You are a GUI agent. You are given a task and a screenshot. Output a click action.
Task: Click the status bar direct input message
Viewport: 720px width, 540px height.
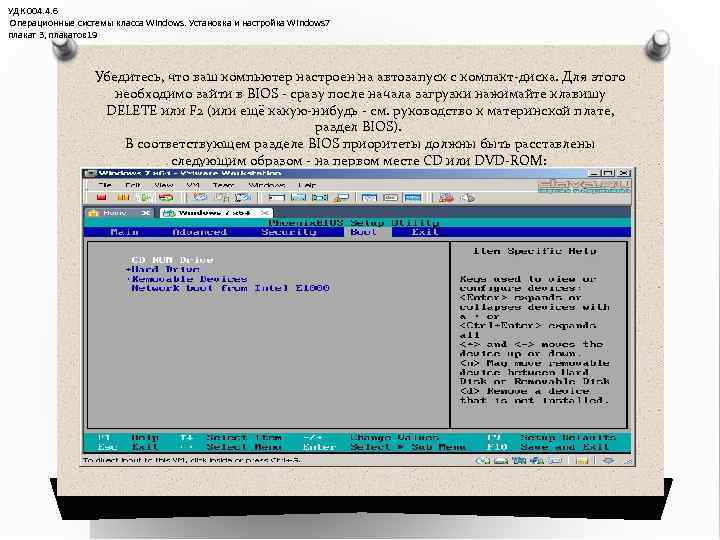point(191,460)
